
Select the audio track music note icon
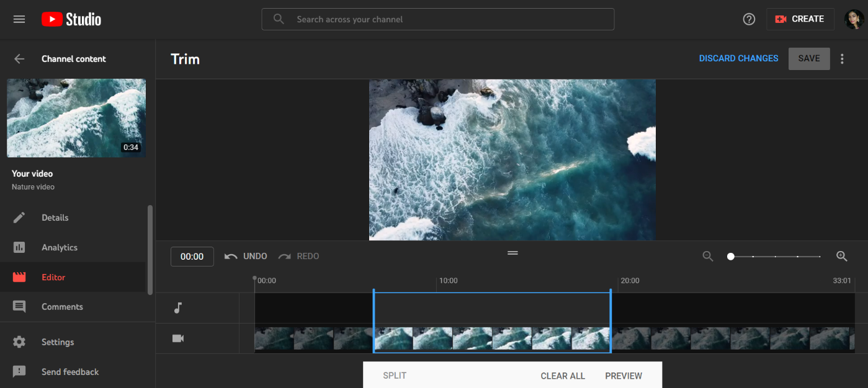click(178, 308)
